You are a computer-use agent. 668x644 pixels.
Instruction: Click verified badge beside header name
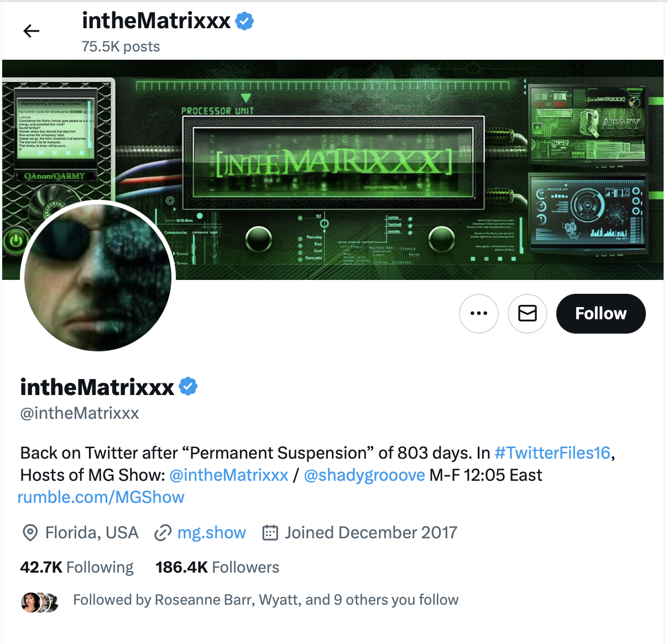[244, 21]
